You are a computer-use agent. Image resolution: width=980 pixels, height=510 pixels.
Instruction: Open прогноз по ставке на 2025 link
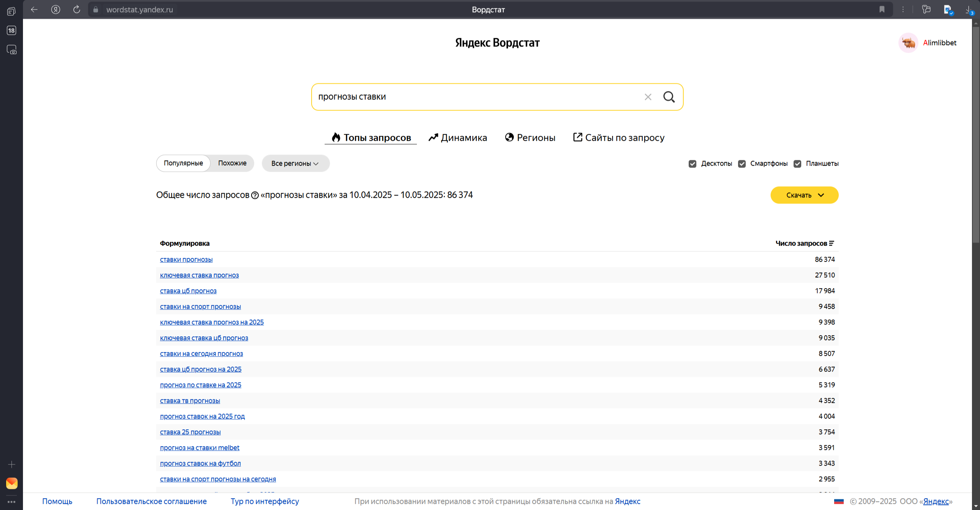(201, 385)
